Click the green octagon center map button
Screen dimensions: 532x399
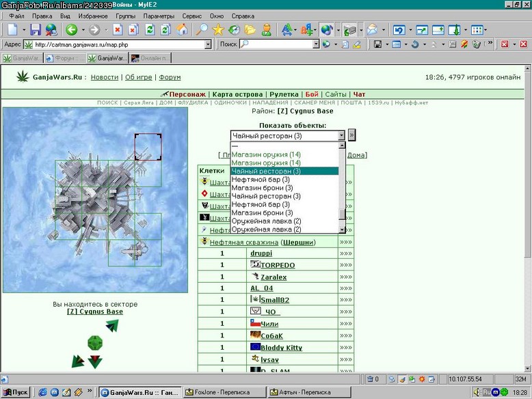pyautogui.click(x=95, y=343)
